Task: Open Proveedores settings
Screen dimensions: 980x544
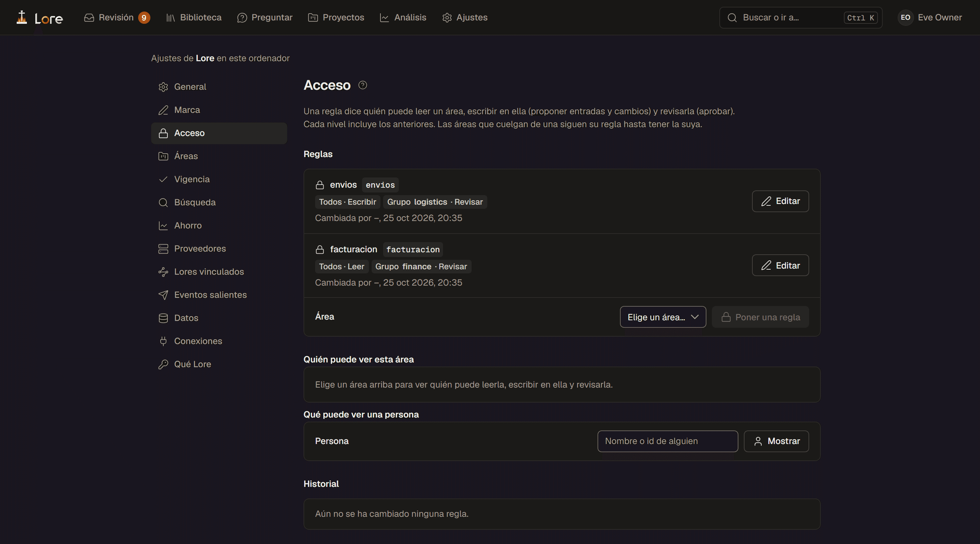Action: coord(219,249)
